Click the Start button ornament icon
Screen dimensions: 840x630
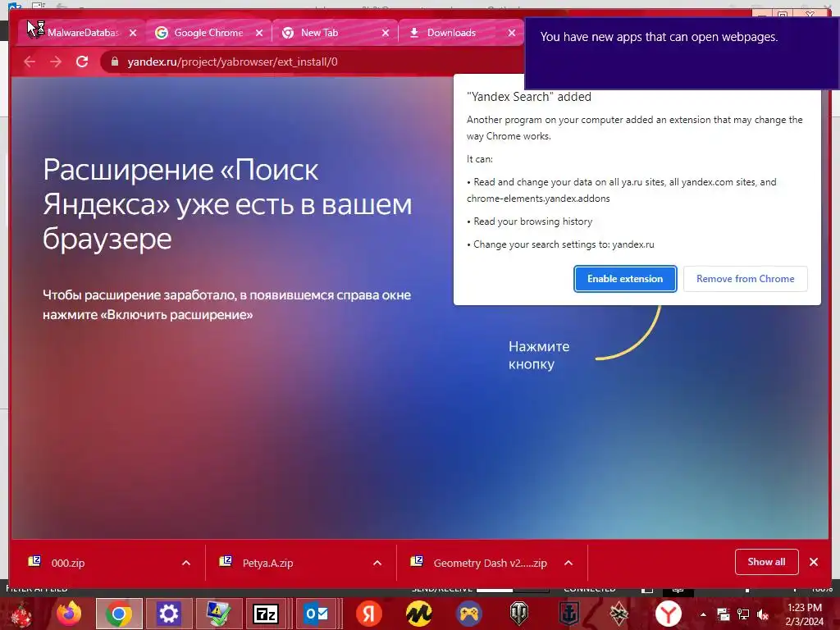(x=20, y=614)
